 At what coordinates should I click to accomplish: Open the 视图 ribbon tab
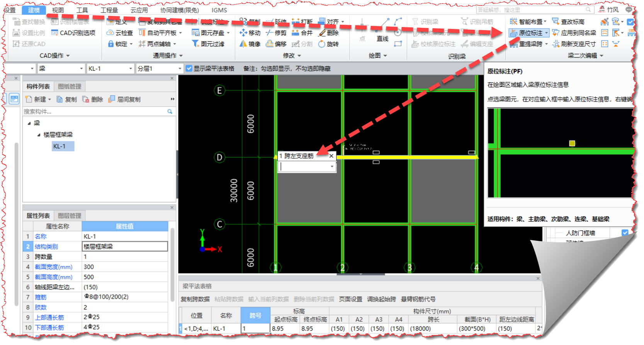(58, 10)
